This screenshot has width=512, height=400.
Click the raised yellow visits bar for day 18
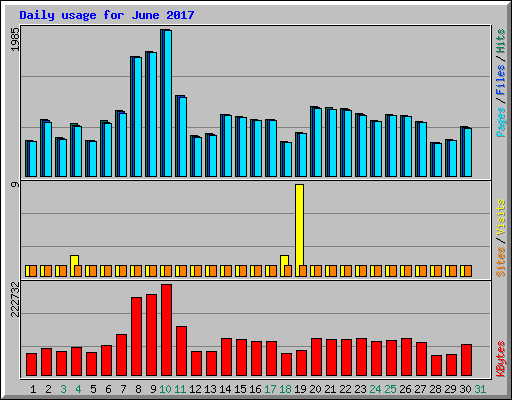[284, 260]
